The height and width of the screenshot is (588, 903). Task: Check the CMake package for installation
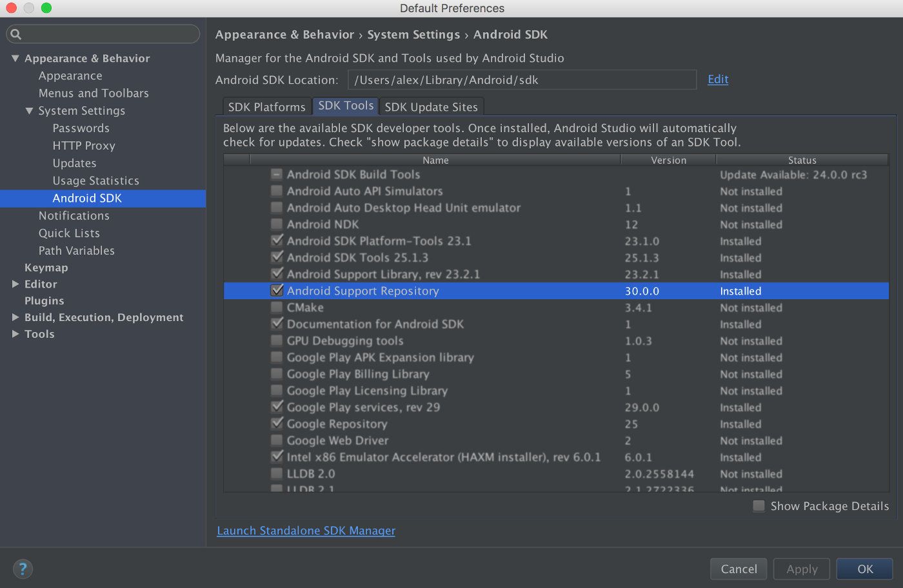click(x=277, y=308)
